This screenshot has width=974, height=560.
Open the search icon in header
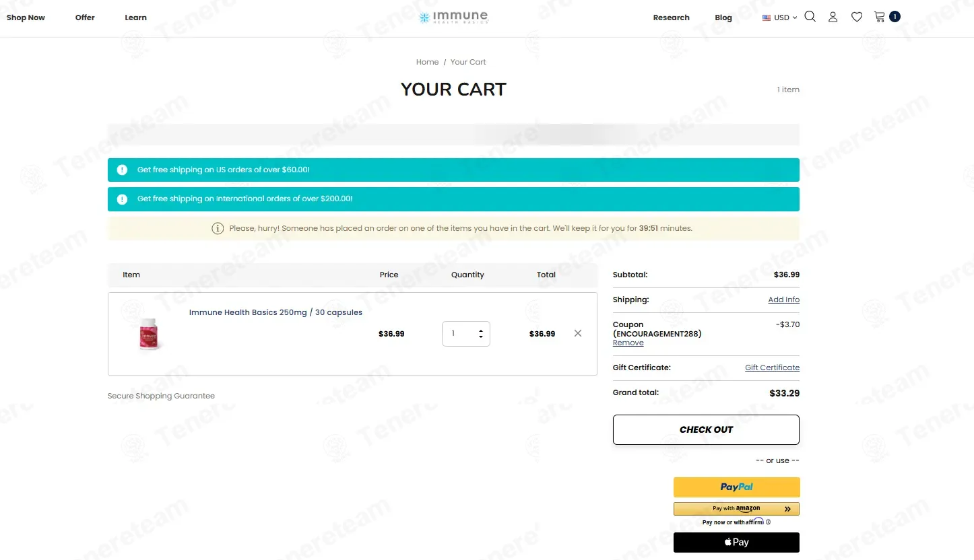(810, 17)
